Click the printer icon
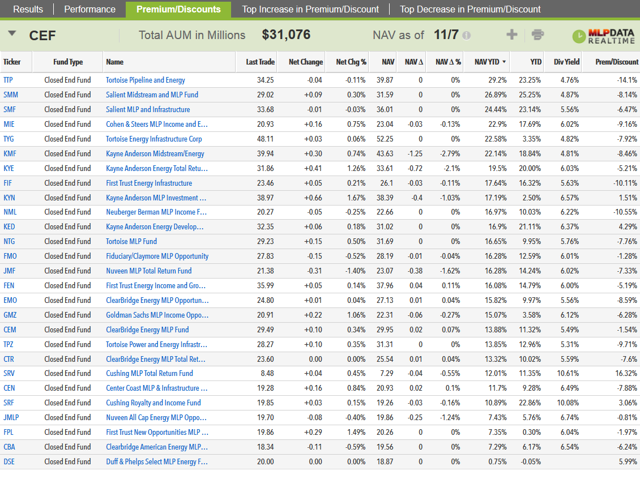 538,35
